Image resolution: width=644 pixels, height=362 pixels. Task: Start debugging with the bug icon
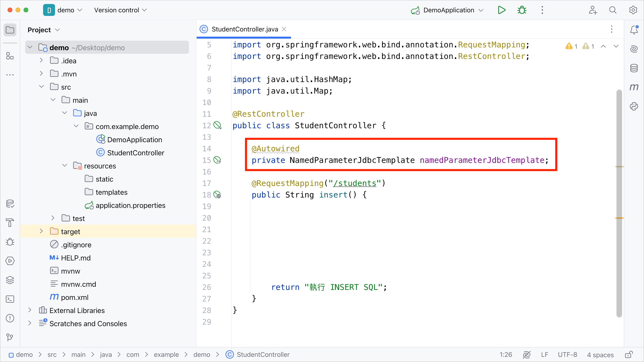click(522, 10)
